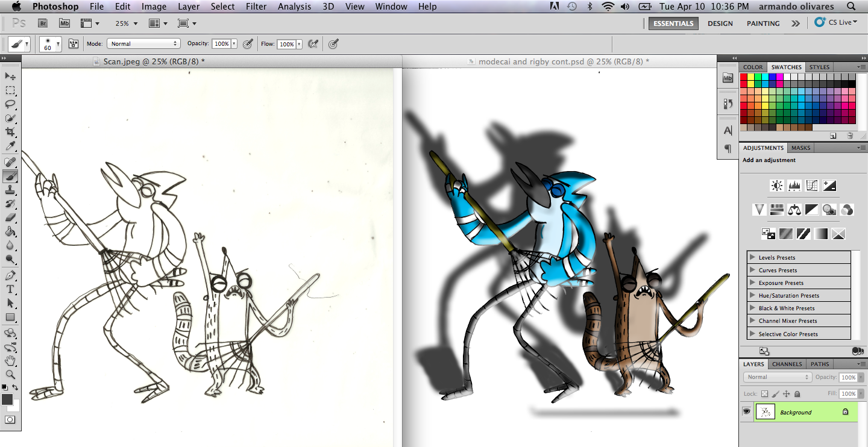Open layer blend mode dropdown
This screenshot has height=447, width=868.
pyautogui.click(x=778, y=377)
